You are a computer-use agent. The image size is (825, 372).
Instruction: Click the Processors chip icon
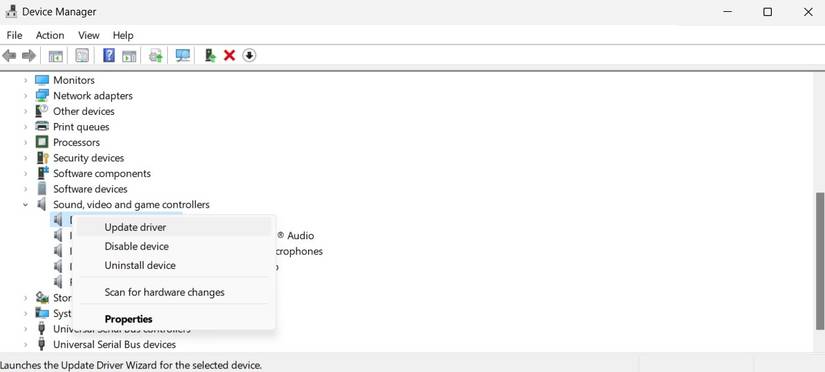[x=42, y=142]
